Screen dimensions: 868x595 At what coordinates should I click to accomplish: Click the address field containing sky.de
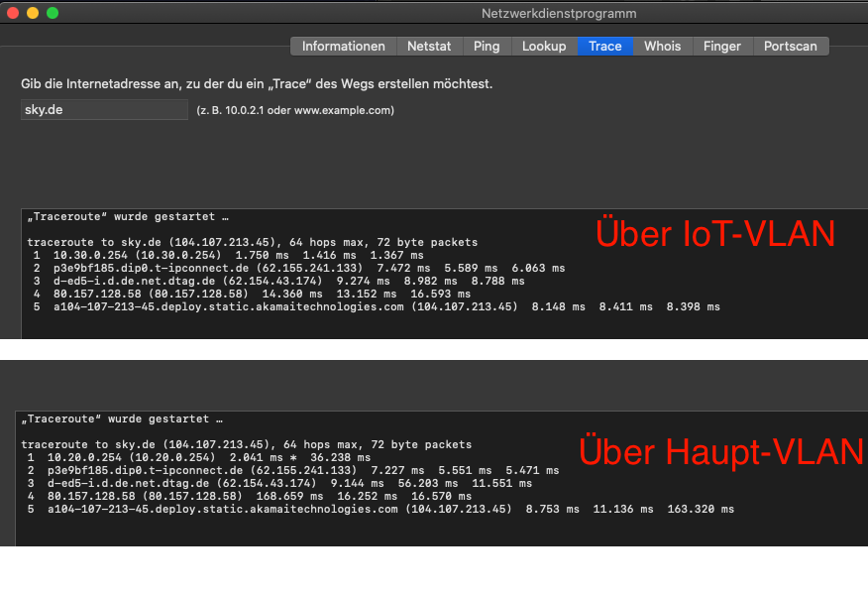(x=105, y=110)
